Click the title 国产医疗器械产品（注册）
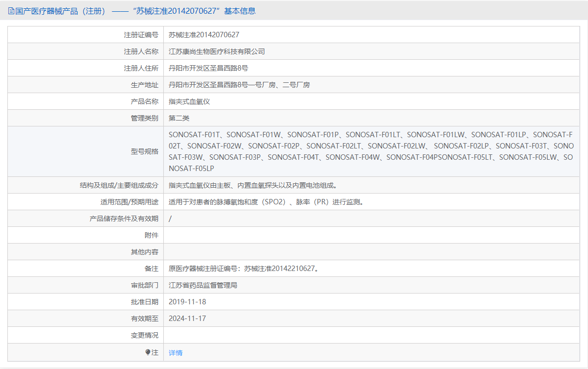Image resolution: width=588 pixels, height=369 pixels. pyautogui.click(x=58, y=10)
